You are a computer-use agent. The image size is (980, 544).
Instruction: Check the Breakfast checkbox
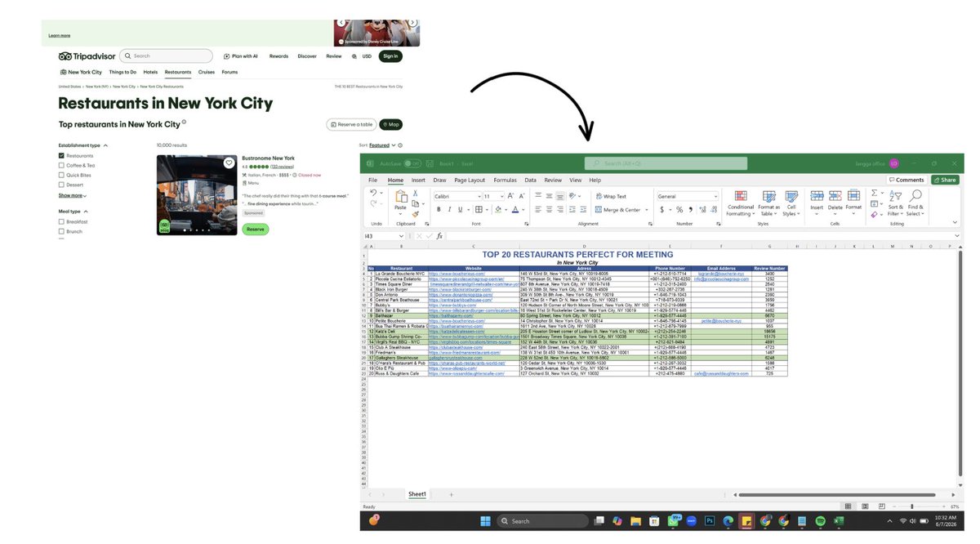[x=61, y=221]
